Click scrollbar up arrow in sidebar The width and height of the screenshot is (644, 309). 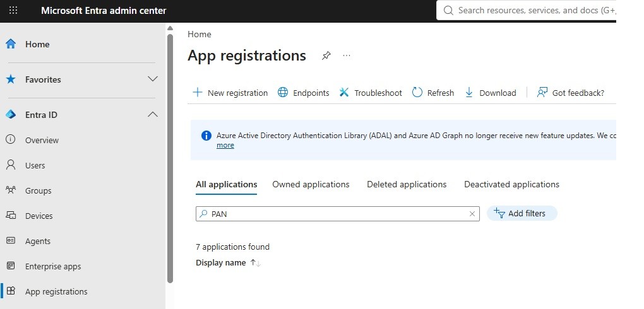170,28
